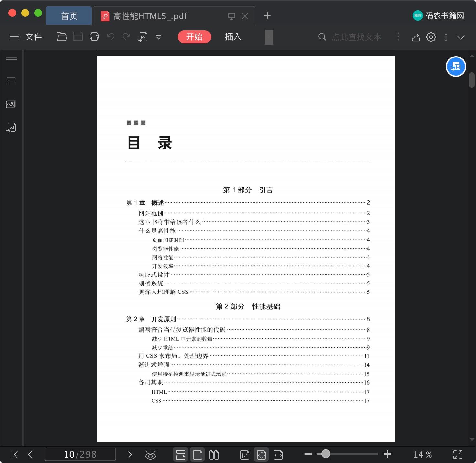This screenshot has height=463, width=476.
Task: Click the zoom in plus button
Action: pyautogui.click(x=388, y=454)
